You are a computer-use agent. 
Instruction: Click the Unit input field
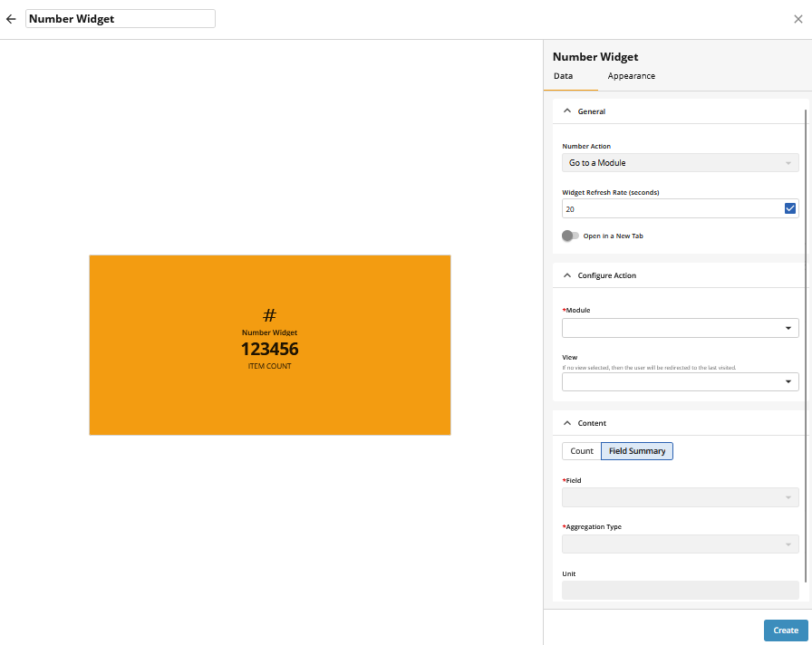[680, 590]
